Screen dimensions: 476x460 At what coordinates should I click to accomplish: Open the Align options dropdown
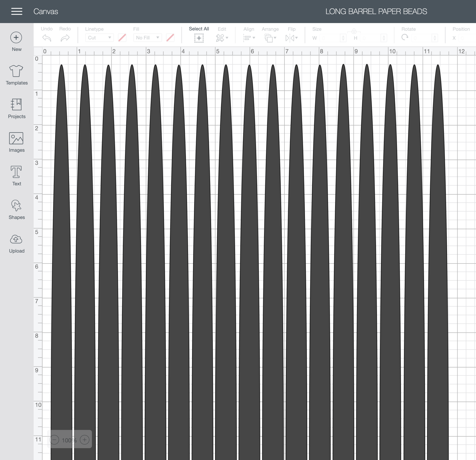[x=249, y=38]
